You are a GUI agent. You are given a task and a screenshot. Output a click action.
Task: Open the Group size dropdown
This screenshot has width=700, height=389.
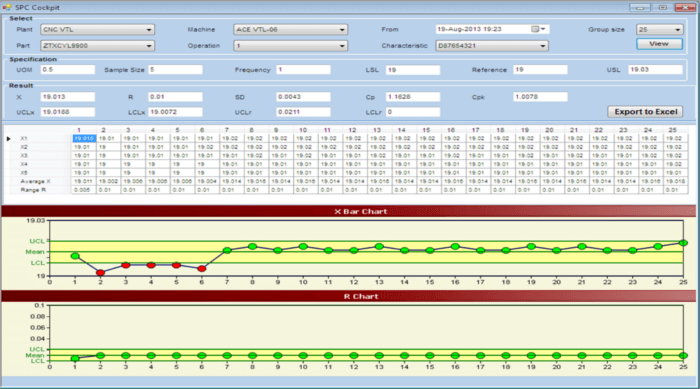click(x=659, y=29)
